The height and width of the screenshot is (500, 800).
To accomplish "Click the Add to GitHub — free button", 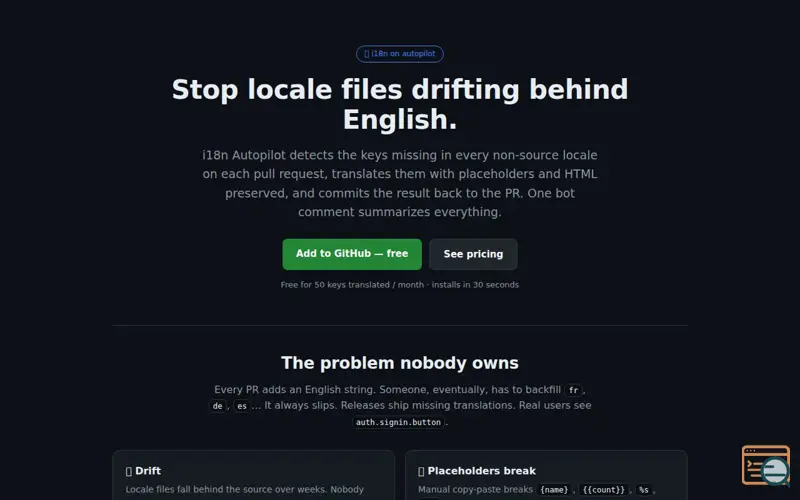I will pyautogui.click(x=352, y=254).
